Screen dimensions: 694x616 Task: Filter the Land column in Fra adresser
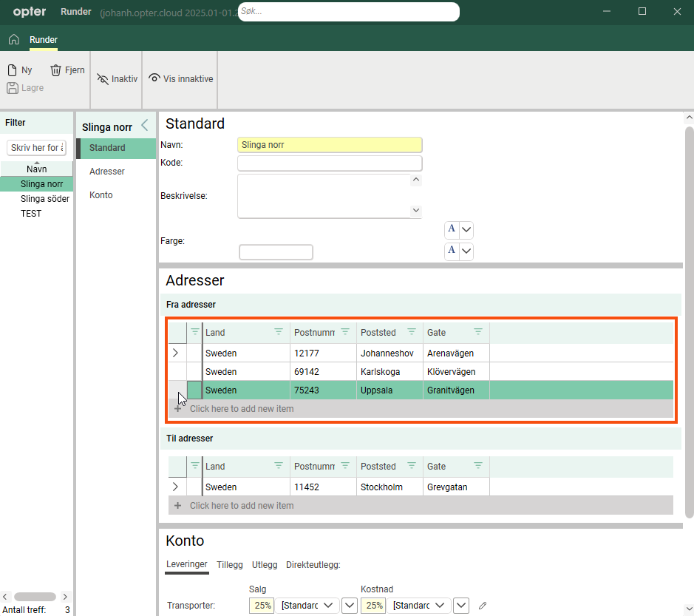point(279,332)
